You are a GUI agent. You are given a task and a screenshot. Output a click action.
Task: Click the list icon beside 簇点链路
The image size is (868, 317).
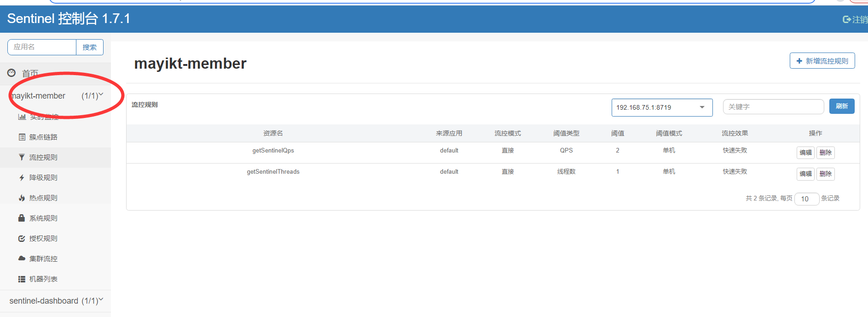tap(22, 137)
